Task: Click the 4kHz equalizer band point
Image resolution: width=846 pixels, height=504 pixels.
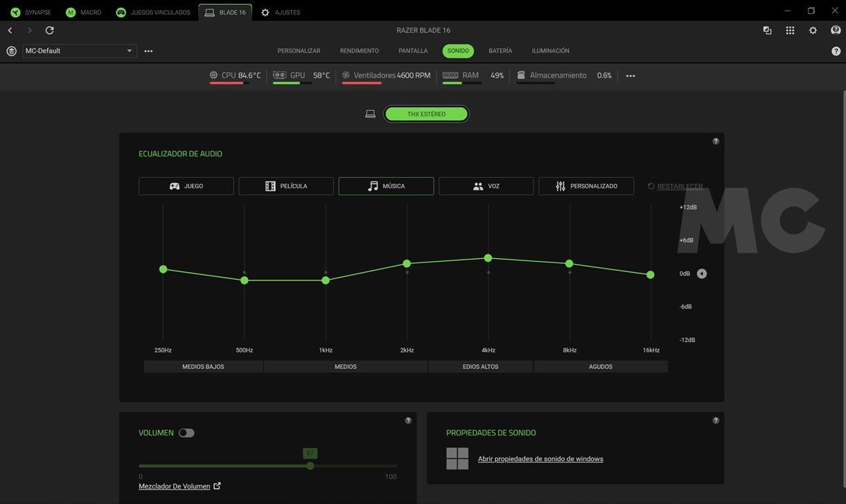Action: click(488, 258)
